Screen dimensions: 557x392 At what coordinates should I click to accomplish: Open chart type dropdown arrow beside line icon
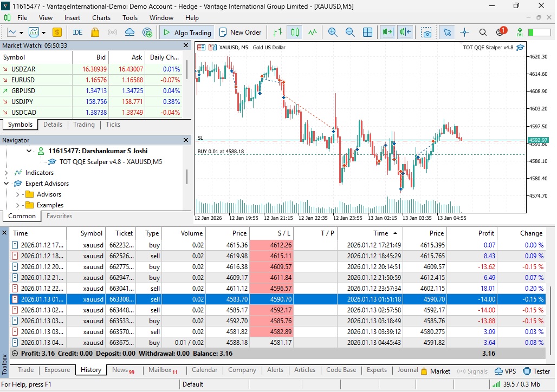(21, 32)
